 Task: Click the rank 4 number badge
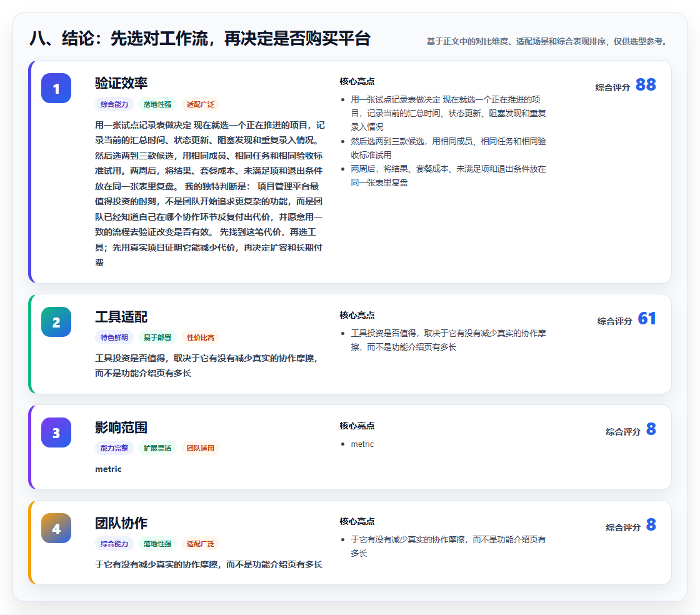click(x=56, y=528)
